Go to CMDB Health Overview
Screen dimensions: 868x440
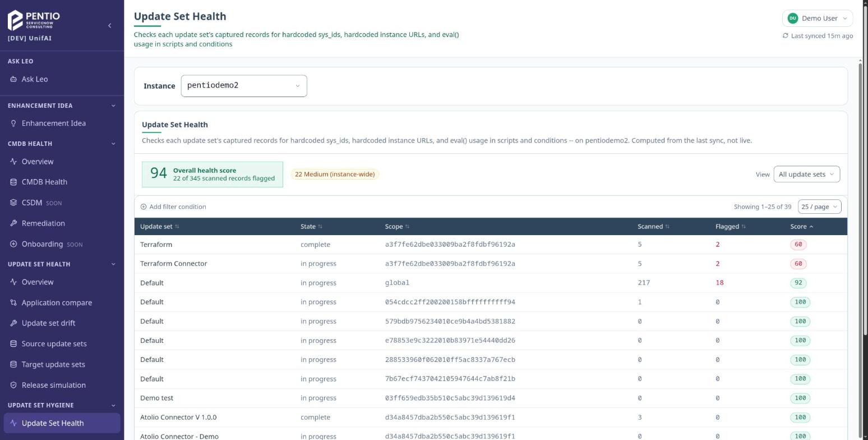pos(62,162)
